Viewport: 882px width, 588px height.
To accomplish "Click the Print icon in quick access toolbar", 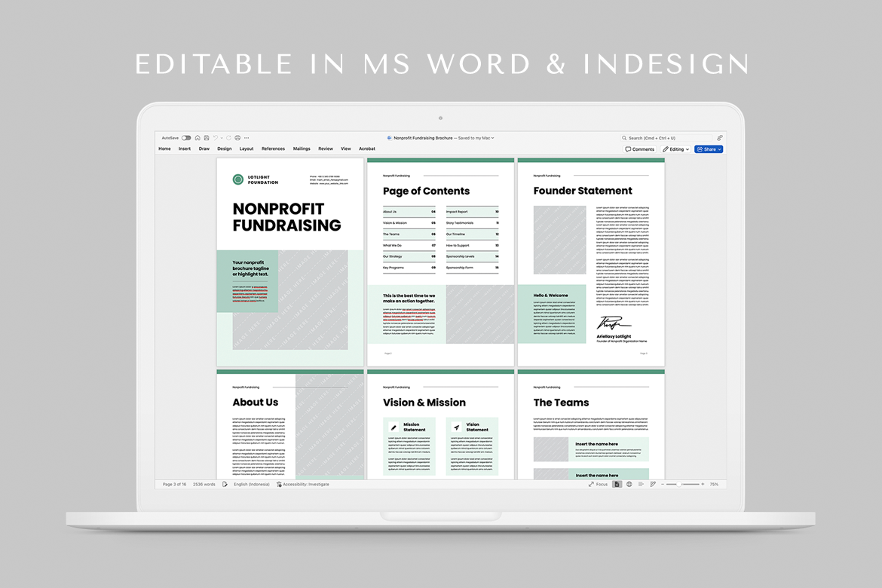I will [237, 138].
